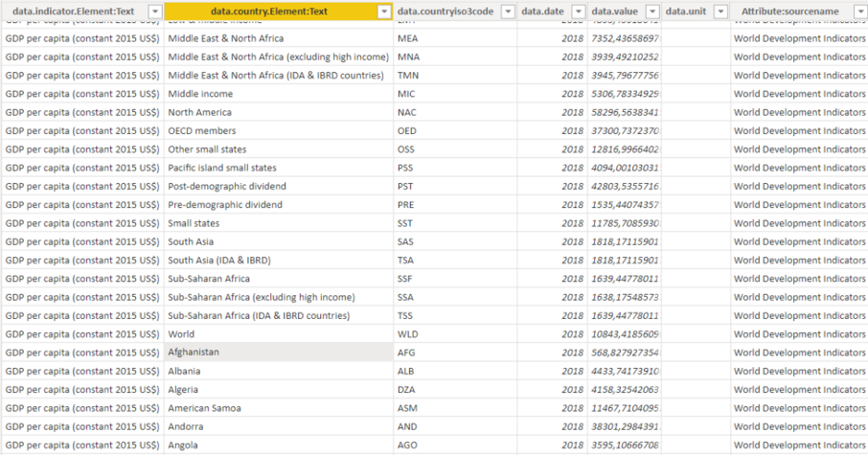868x456 pixels.
Task: Click GDP per capita indicator cell in Afghanistan row
Action: (x=82, y=353)
